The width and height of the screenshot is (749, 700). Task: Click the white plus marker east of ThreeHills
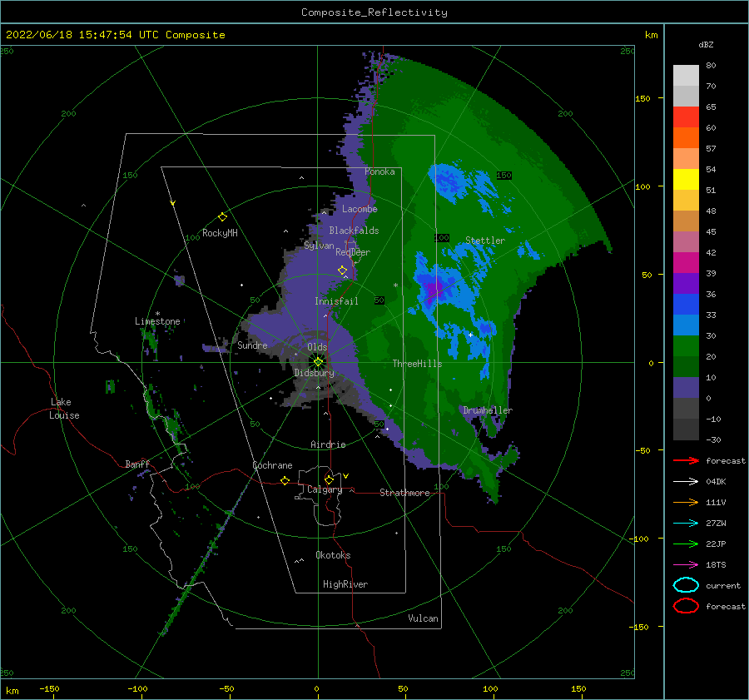click(x=470, y=335)
